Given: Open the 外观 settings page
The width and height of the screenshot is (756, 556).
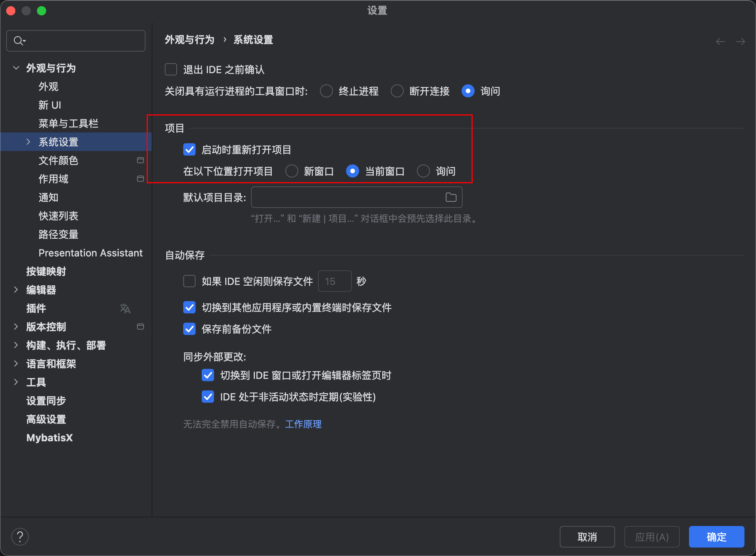Looking at the screenshot, I should click(49, 87).
